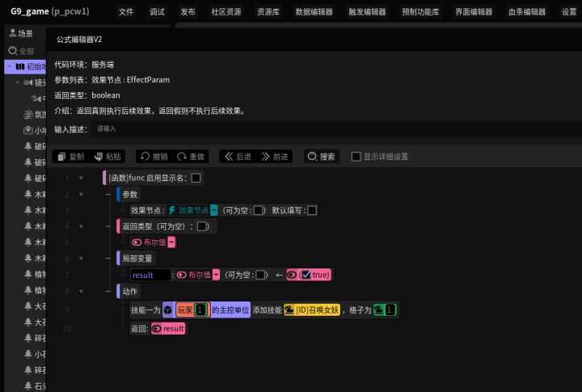Click the cube unit icon before 玩家

click(x=168, y=310)
